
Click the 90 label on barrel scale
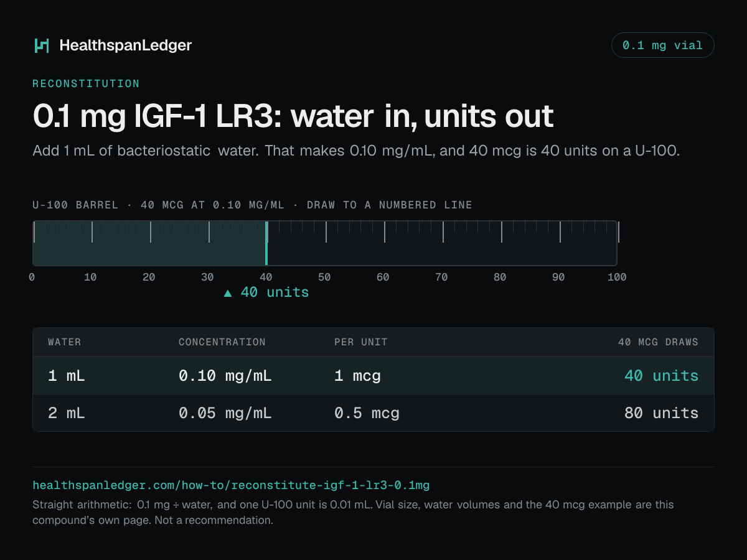[558, 278]
